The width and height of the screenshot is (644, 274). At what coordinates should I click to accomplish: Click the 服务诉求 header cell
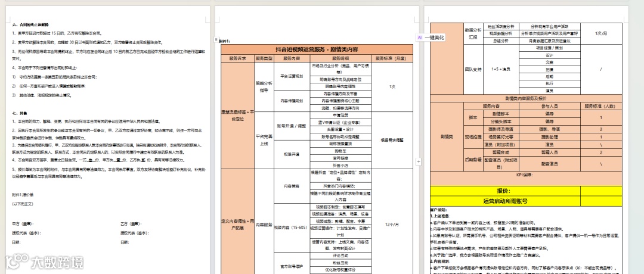[238, 58]
